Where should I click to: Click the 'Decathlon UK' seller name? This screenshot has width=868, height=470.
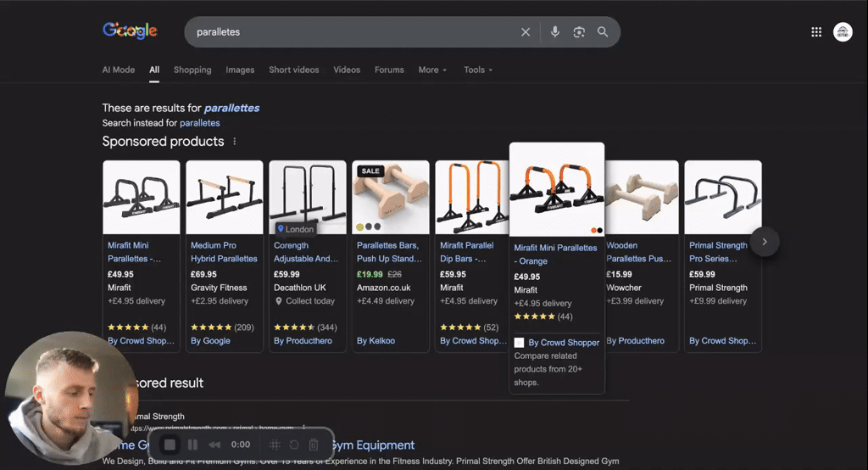[300, 288]
